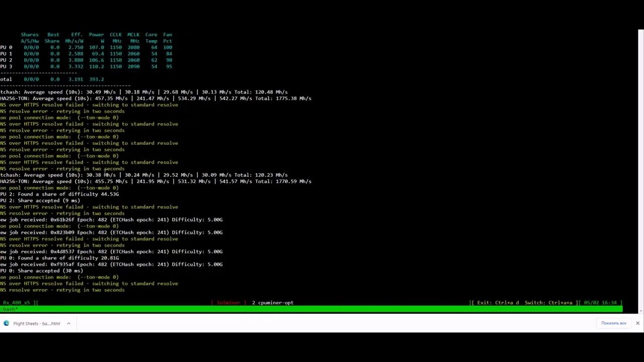Click 'Share accepted (30 ms)' line
Viewport: 644px width, 362px height.
[42, 270]
